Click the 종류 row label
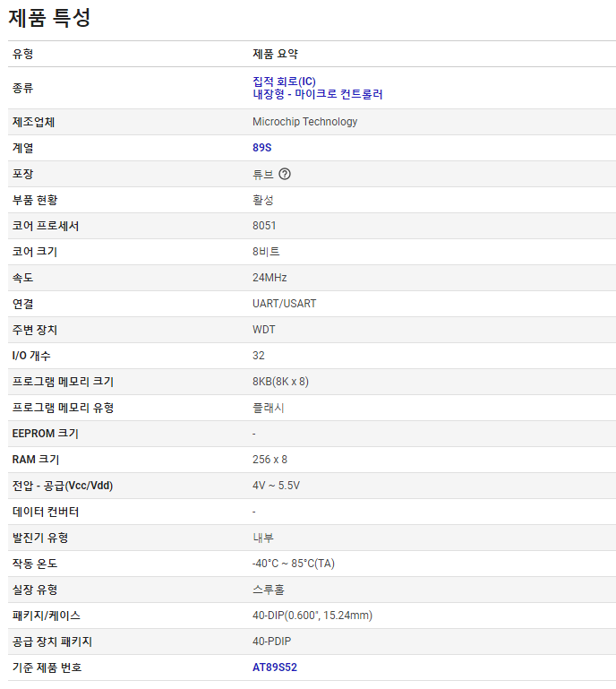 pos(22,88)
